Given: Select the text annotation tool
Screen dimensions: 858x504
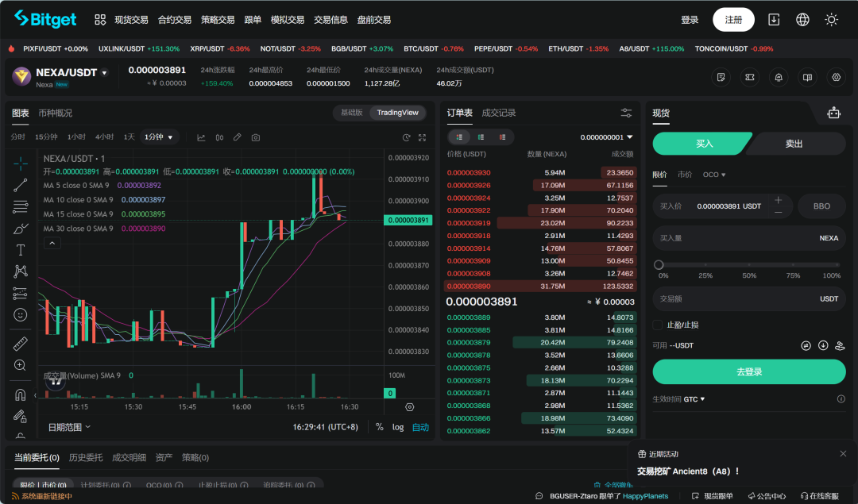Looking at the screenshot, I should click(20, 250).
